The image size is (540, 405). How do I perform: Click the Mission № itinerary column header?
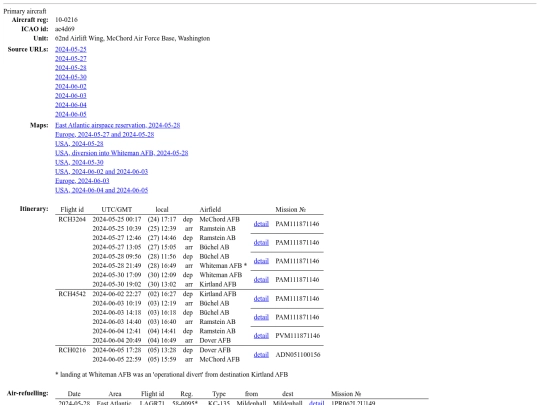click(x=290, y=209)
